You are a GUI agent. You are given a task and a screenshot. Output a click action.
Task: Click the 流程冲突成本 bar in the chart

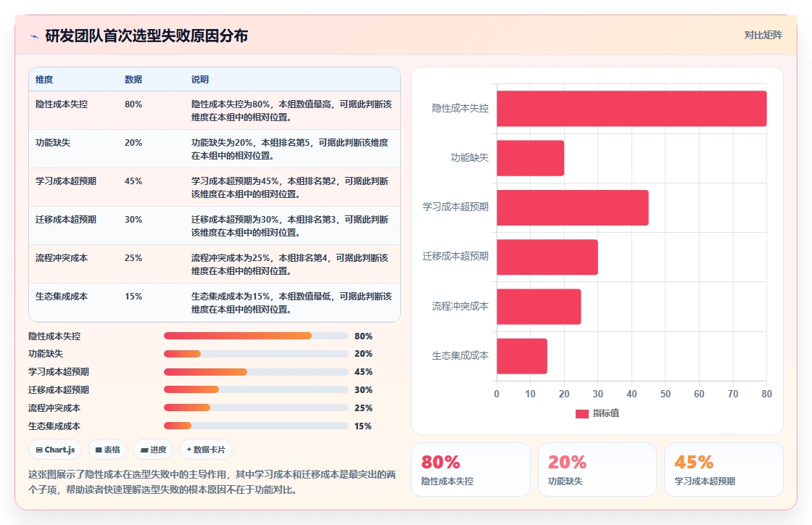coord(539,307)
